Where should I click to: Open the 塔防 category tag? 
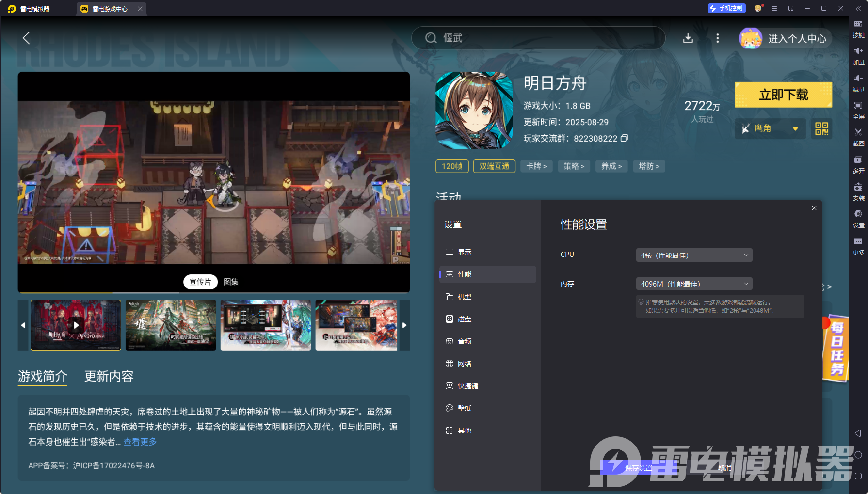649,166
